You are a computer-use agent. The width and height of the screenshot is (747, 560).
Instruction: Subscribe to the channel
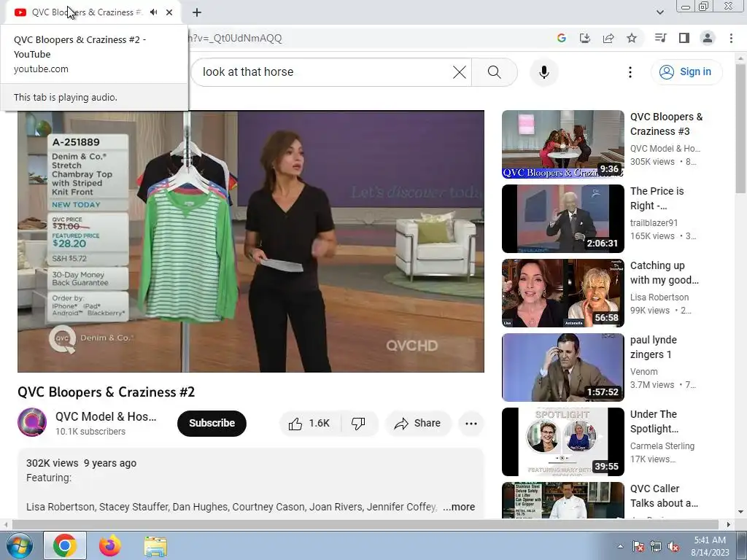(x=212, y=423)
